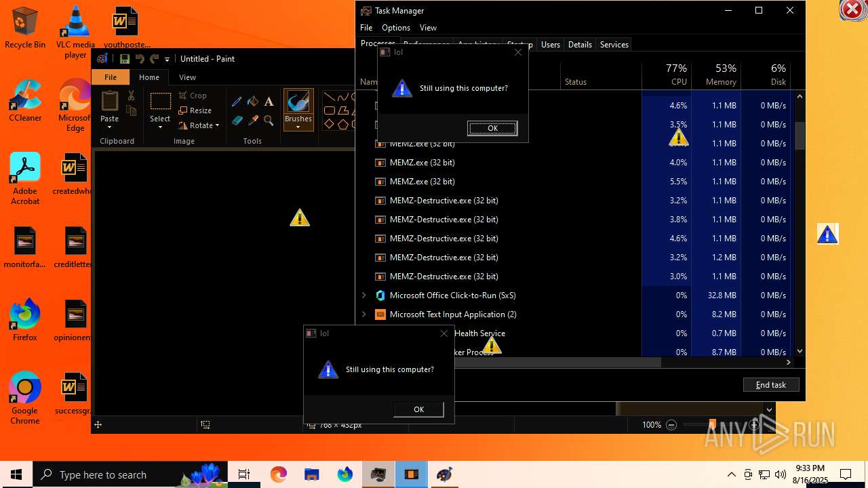Click the taskbar search box
The image size is (868, 488).
point(129,474)
